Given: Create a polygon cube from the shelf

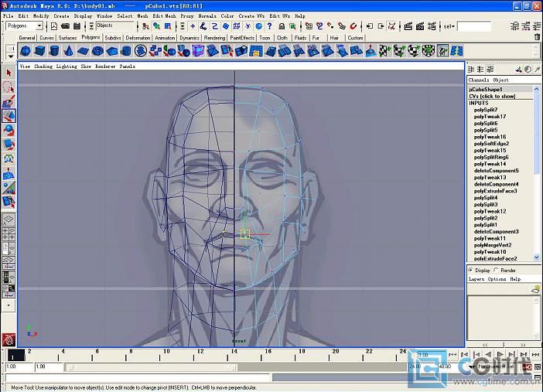Looking at the screenshot, I should coord(39,51).
